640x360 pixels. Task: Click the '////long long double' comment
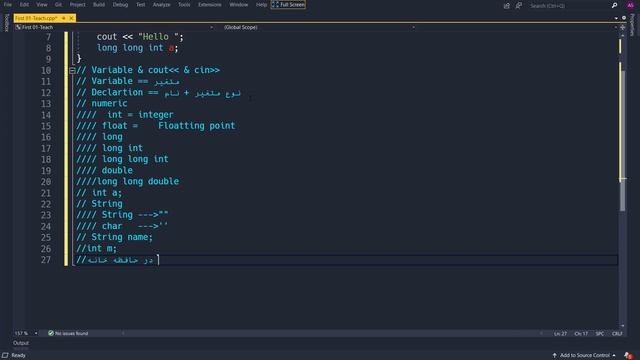coord(127,182)
